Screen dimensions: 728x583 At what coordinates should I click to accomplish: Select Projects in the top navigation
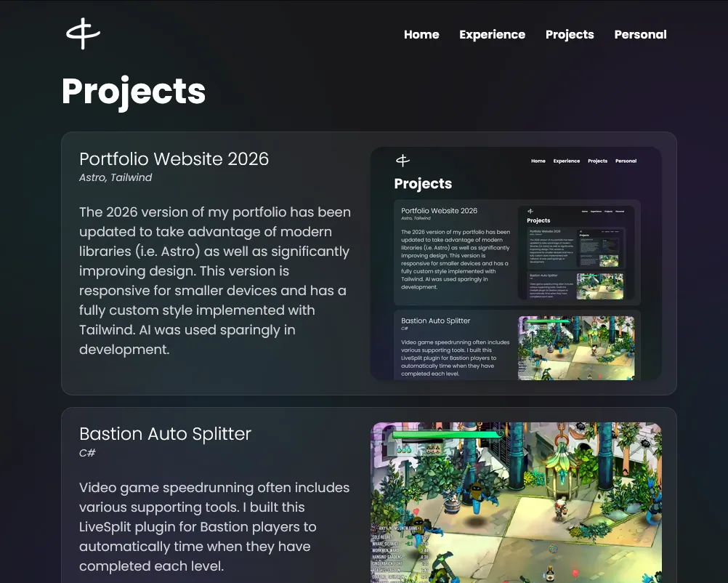[570, 34]
